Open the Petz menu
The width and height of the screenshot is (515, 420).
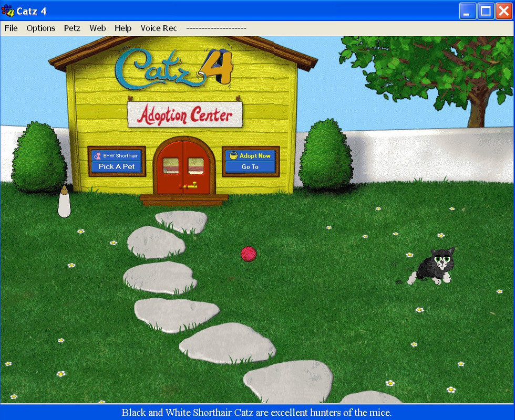[x=72, y=28]
